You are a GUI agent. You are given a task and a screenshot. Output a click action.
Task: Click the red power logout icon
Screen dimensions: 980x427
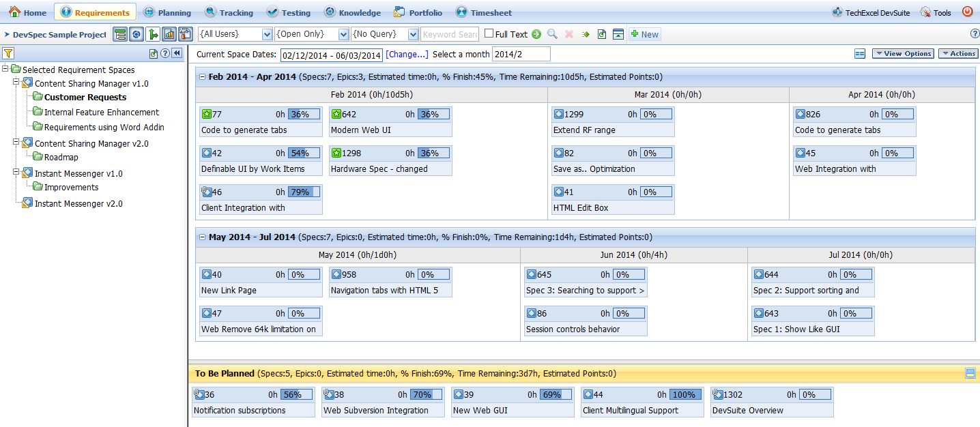click(x=967, y=12)
